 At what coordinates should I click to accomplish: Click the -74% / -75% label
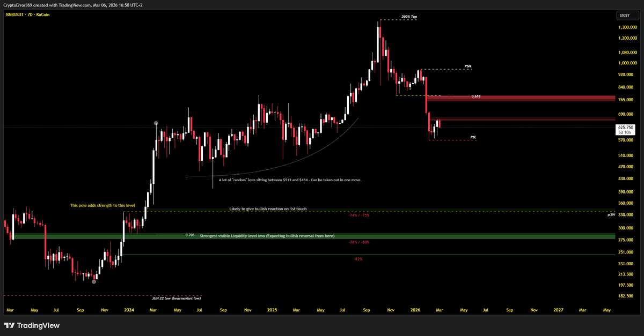[x=358, y=215]
